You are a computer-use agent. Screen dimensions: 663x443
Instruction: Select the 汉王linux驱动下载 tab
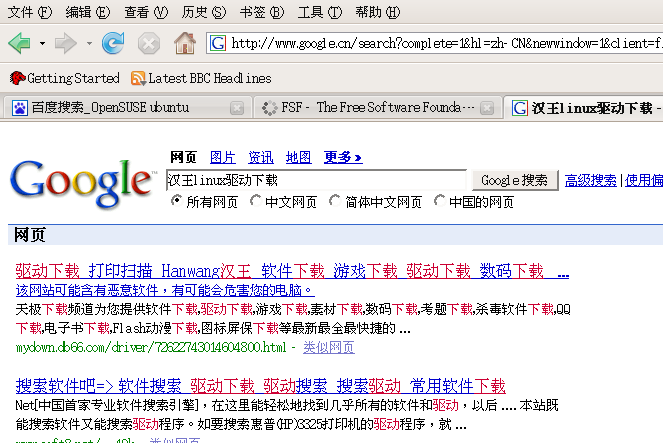pyautogui.click(x=586, y=108)
